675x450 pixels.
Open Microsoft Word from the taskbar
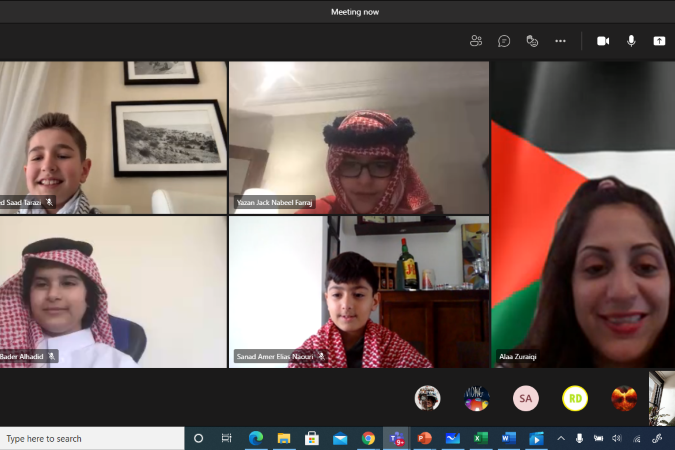pyautogui.click(x=508, y=438)
